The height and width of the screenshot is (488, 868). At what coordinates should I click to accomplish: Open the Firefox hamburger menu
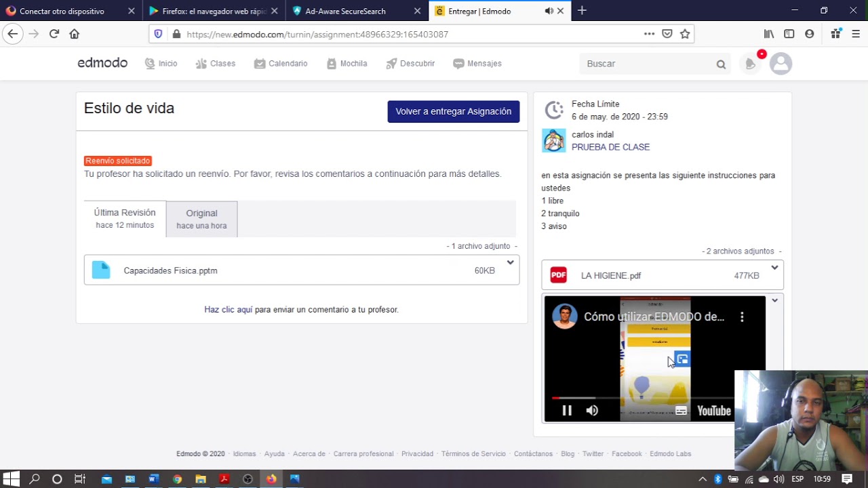point(856,34)
